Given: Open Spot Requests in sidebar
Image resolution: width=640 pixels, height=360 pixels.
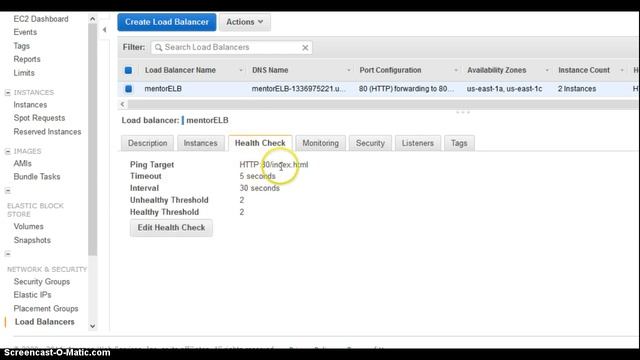Looking at the screenshot, I should coord(39,118).
